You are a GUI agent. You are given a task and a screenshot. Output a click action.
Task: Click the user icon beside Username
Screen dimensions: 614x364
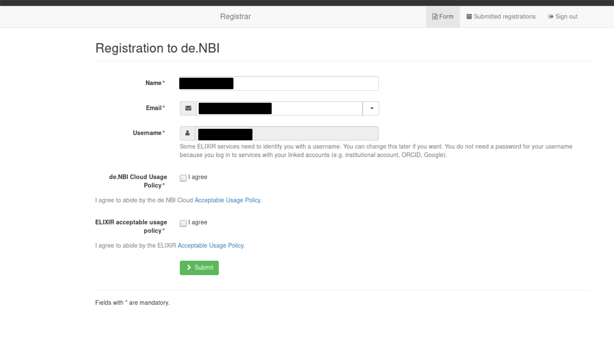pyautogui.click(x=187, y=133)
